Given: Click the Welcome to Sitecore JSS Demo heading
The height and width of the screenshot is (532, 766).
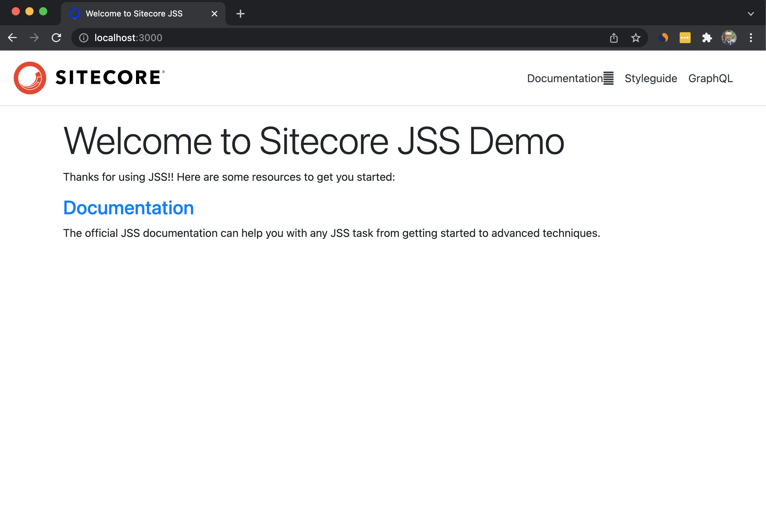Looking at the screenshot, I should click(314, 141).
